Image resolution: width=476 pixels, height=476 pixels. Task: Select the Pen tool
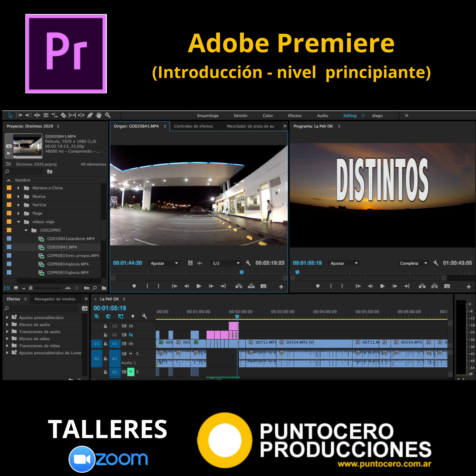[90, 115]
